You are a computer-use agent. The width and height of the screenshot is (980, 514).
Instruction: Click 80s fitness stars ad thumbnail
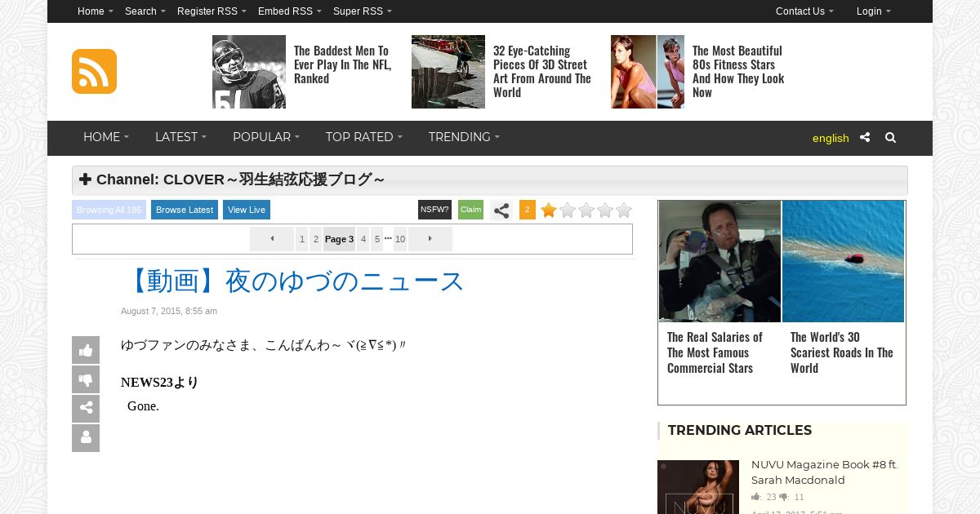648,72
